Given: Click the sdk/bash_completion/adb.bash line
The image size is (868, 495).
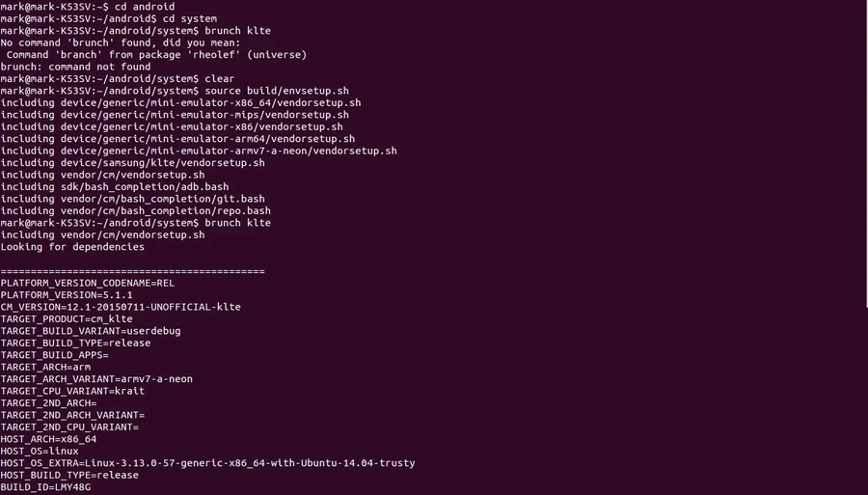Looking at the screenshot, I should (114, 186).
